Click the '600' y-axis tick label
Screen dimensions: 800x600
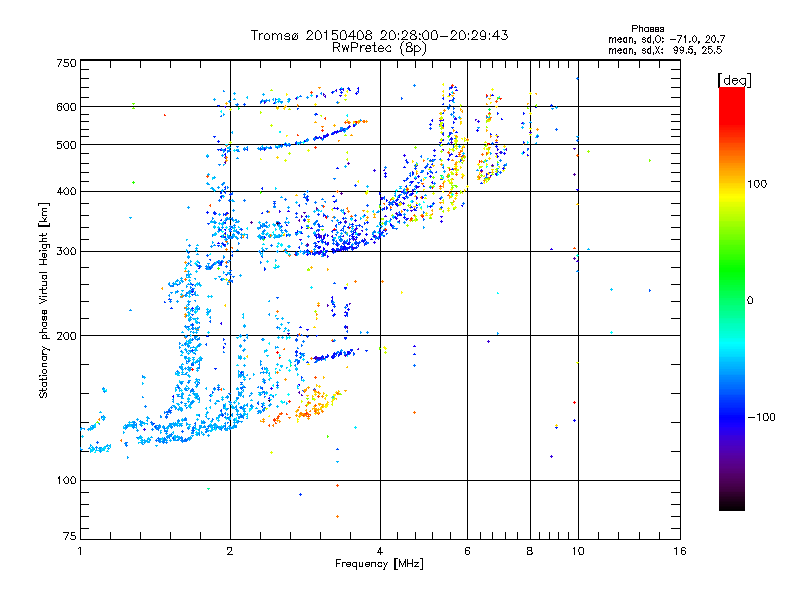coord(67,107)
